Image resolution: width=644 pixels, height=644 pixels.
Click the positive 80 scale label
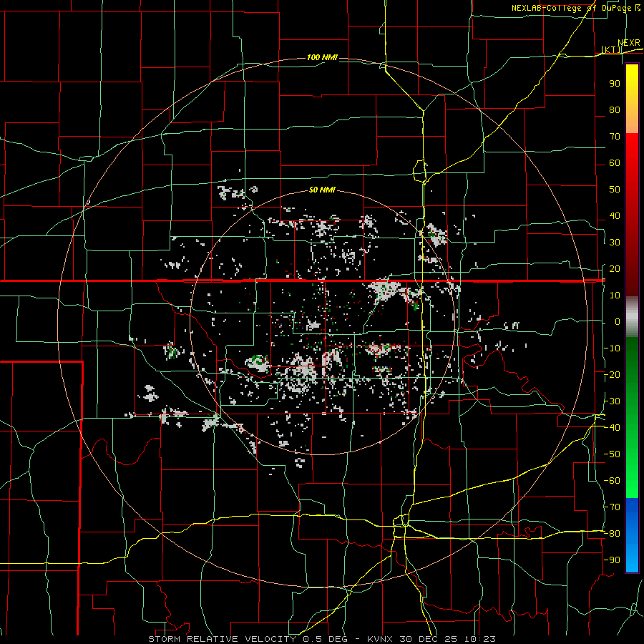coord(615,109)
